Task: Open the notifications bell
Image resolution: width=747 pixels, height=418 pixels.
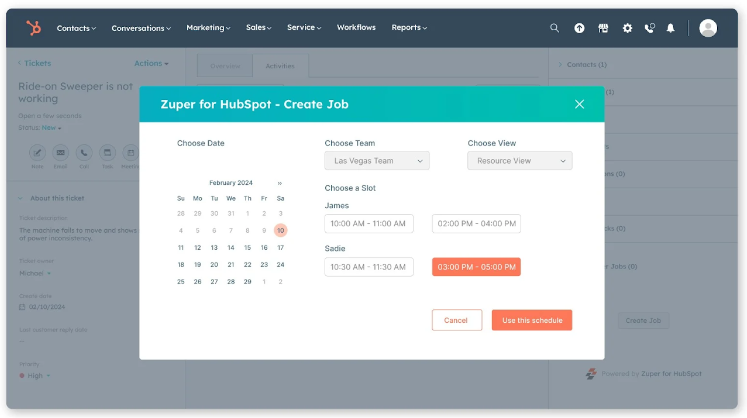Action: tap(671, 28)
